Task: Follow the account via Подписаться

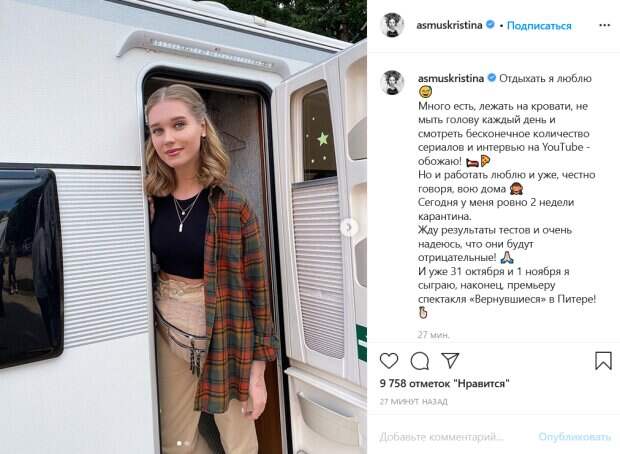Action: [x=539, y=26]
